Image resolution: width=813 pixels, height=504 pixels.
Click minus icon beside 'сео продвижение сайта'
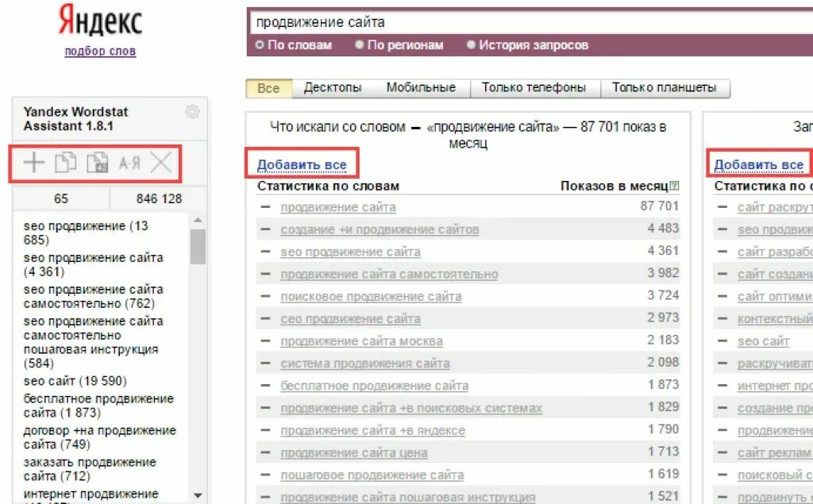coord(265,318)
